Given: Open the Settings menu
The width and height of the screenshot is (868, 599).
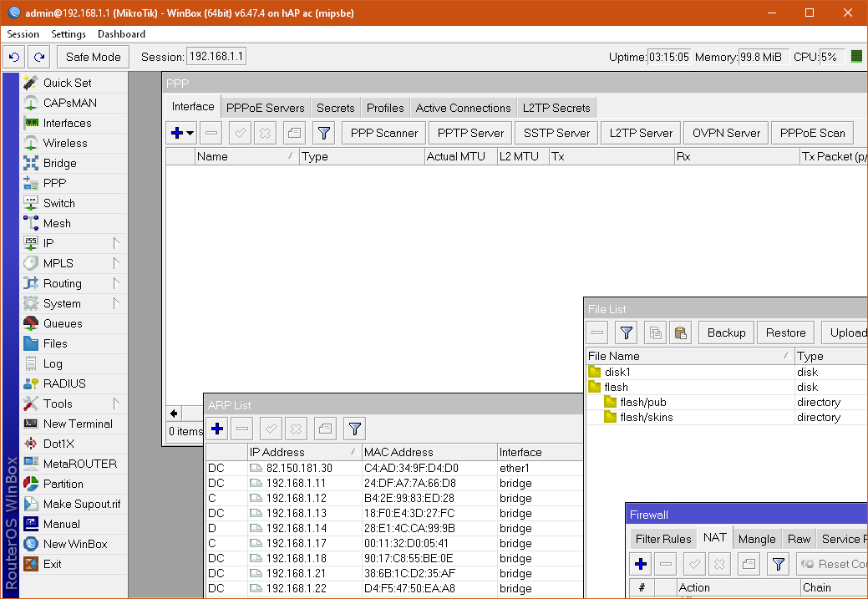Looking at the screenshot, I should 69,34.
